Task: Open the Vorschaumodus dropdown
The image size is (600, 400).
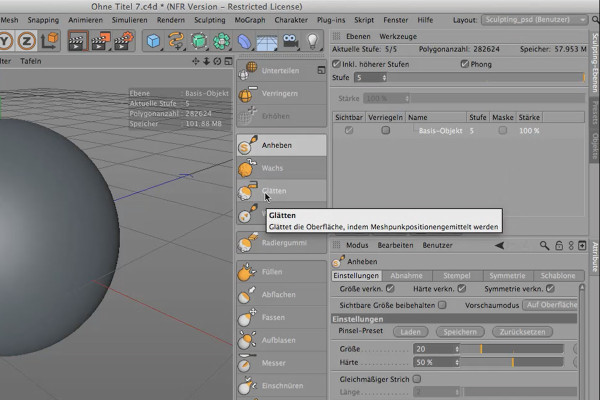Action: tap(550, 305)
